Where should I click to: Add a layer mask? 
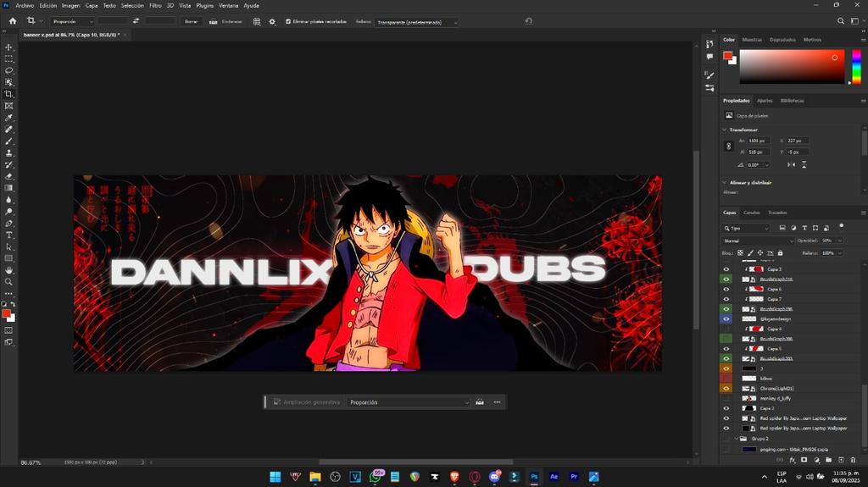[804, 460]
